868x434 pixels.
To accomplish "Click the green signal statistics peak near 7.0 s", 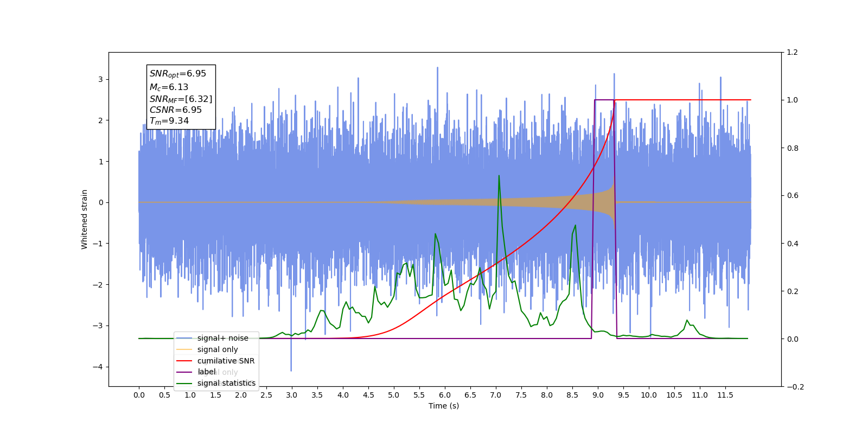I will coord(499,176).
